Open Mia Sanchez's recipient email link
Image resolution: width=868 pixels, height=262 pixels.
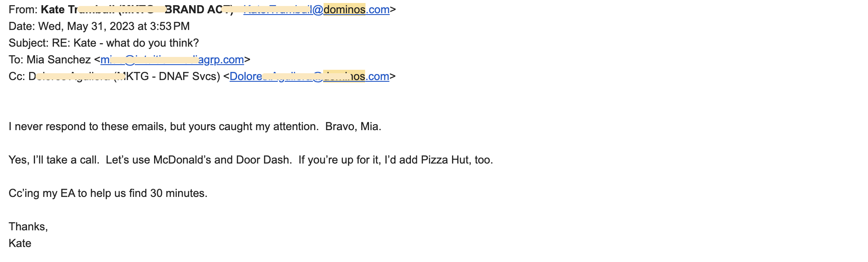[x=172, y=60]
